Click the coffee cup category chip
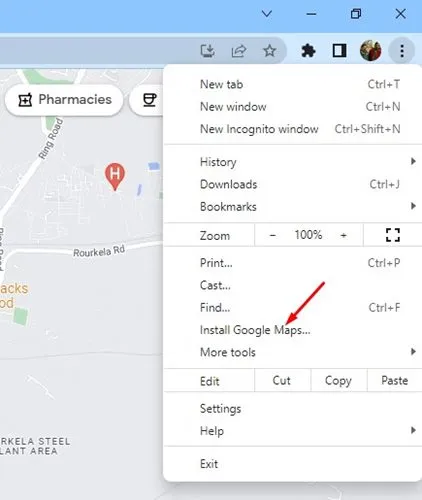 147,100
